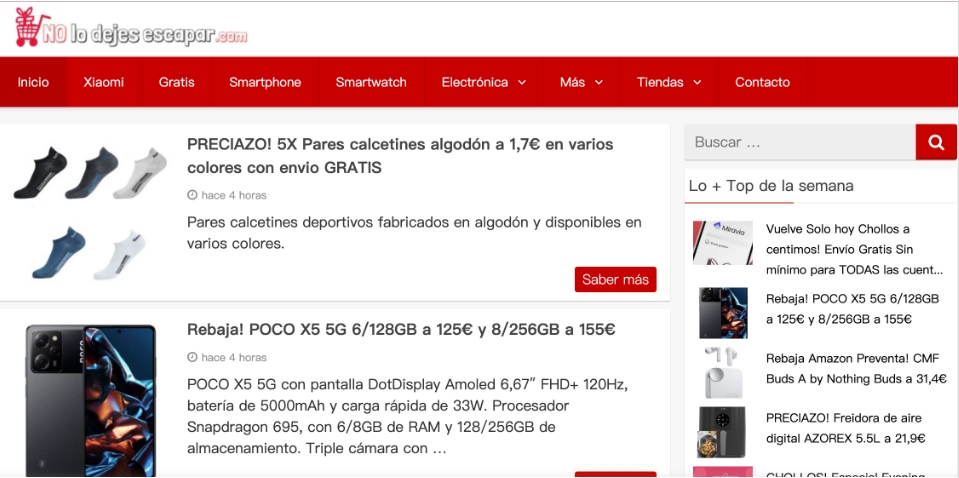Image resolution: width=959 pixels, height=478 pixels.
Task: Select the Smartphone menu item
Action: point(265,82)
